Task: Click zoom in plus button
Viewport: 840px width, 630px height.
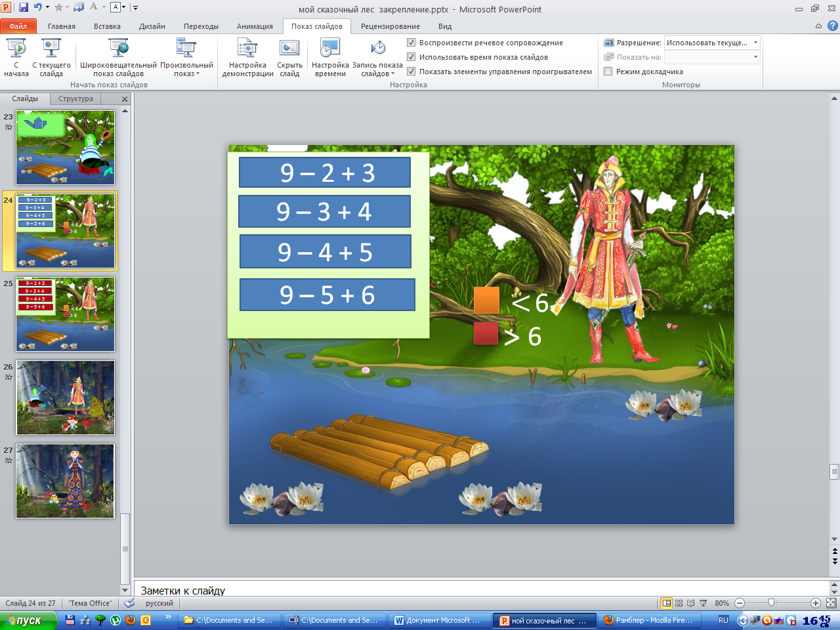Action: pos(816,603)
